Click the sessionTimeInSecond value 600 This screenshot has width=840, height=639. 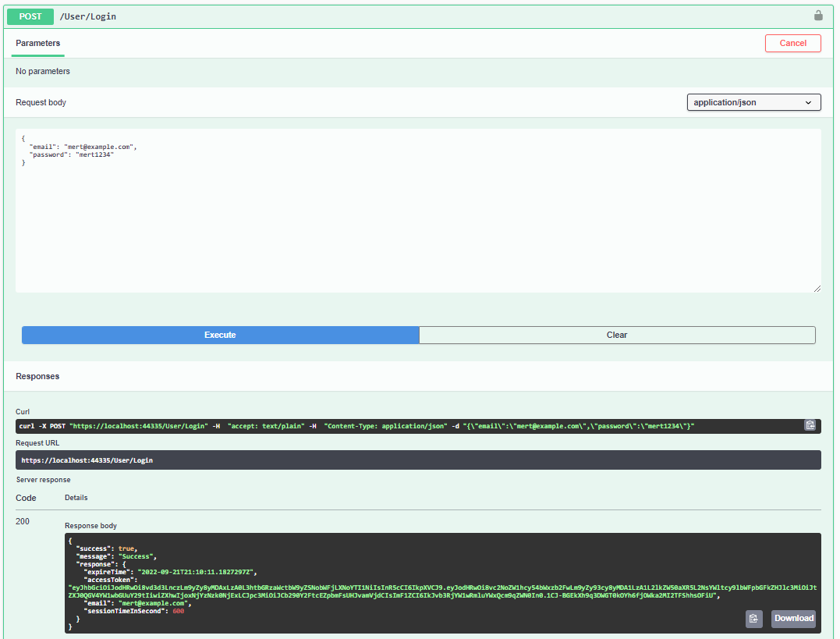pos(179,611)
